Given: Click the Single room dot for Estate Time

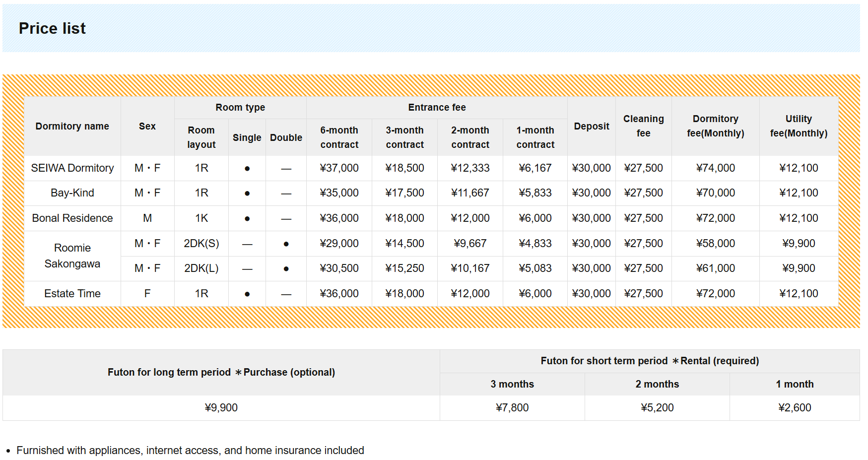Looking at the screenshot, I should (247, 294).
